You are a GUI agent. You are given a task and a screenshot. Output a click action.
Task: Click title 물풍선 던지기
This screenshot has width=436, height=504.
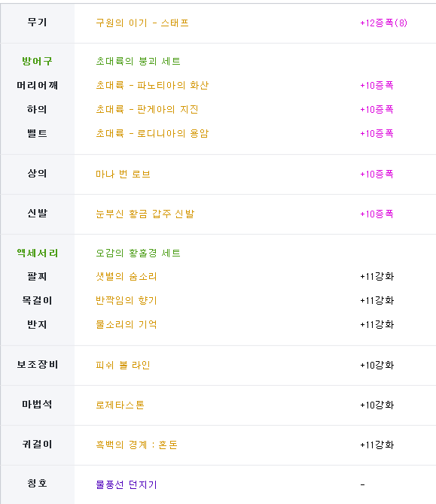pyautogui.click(x=127, y=484)
